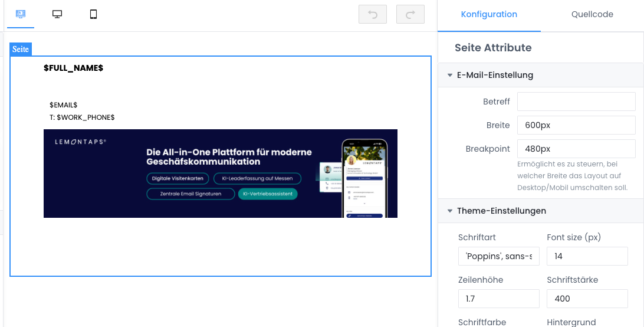This screenshot has width=644, height=327.
Task: Collapse the Theme-Einstellungen section
Action: click(x=540, y=211)
